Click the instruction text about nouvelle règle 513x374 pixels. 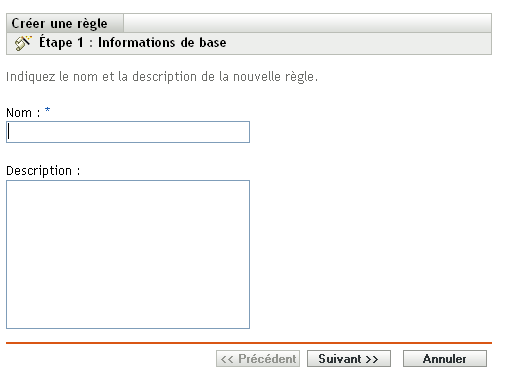162,77
